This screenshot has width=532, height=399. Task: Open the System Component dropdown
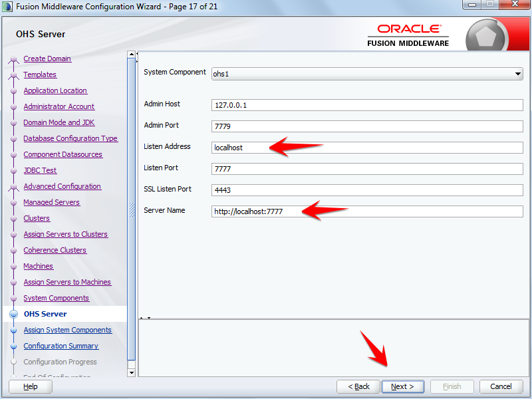[x=519, y=74]
